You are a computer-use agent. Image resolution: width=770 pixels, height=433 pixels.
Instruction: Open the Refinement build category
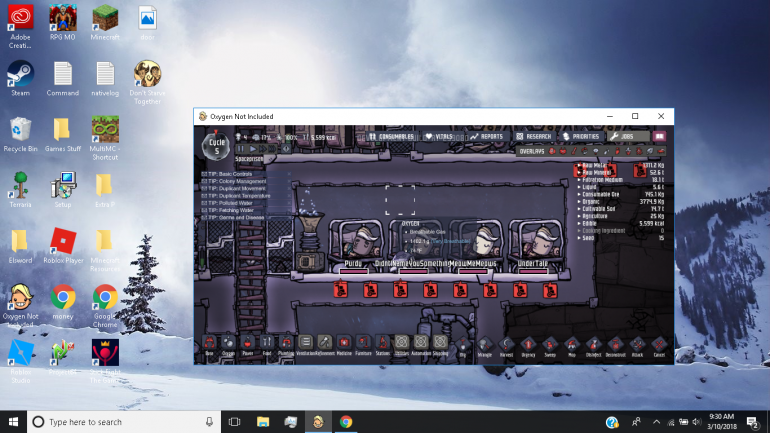(x=325, y=344)
